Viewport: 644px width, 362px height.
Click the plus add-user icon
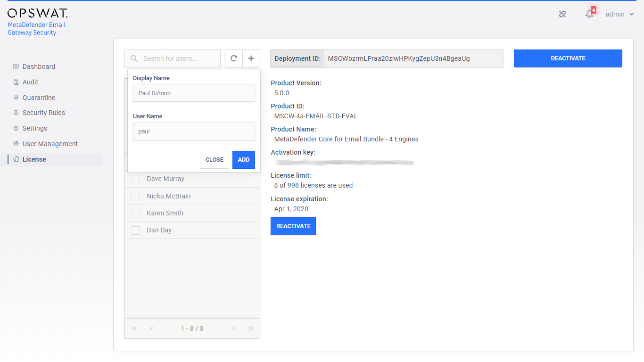251,58
